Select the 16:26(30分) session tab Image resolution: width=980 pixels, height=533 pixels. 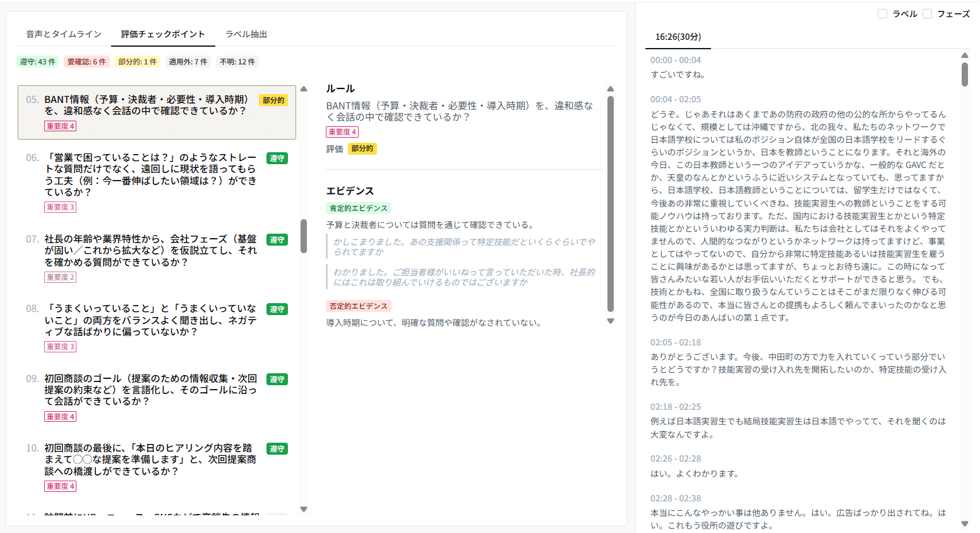pos(678,38)
